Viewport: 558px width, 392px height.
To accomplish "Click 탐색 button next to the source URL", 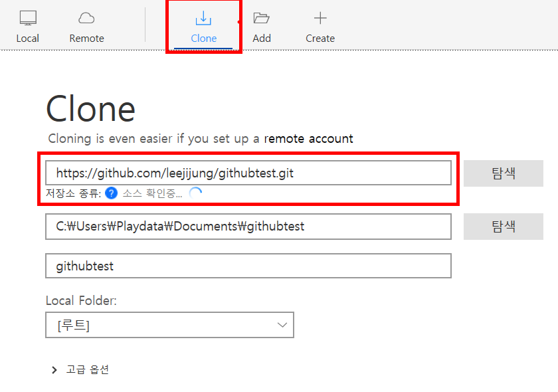I will (x=504, y=173).
